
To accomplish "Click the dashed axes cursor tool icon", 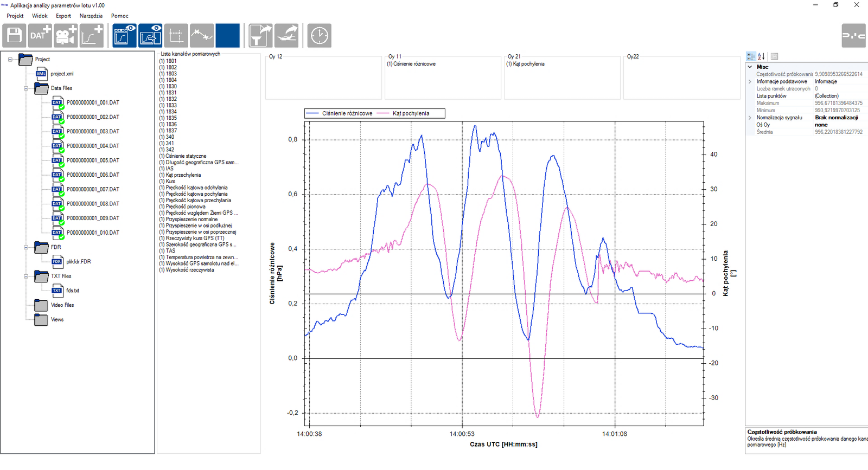I will coord(176,36).
